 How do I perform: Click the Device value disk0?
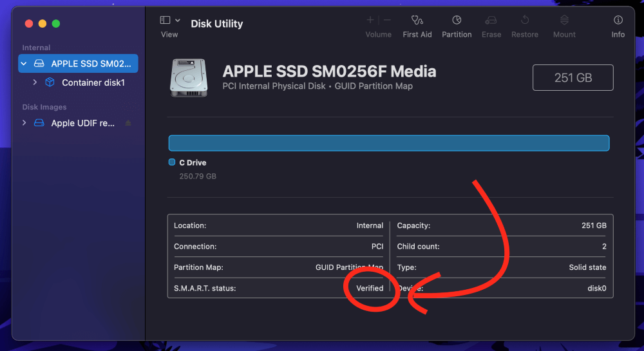(597, 288)
